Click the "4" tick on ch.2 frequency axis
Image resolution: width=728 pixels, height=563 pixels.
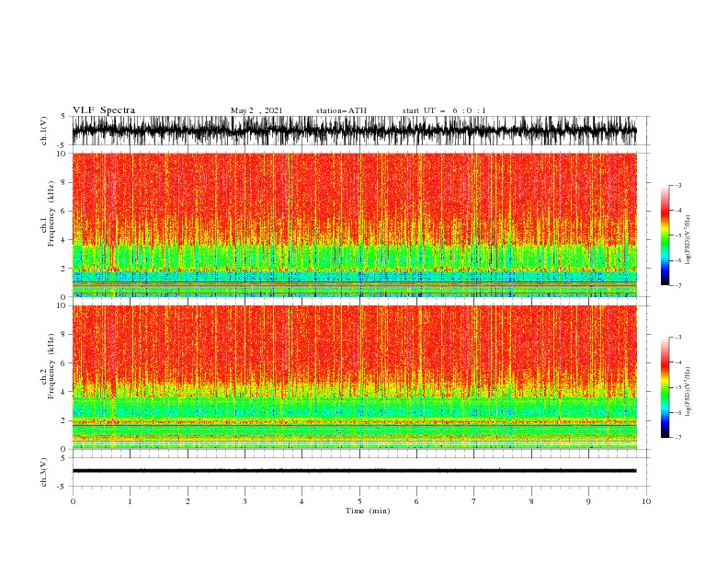point(64,392)
